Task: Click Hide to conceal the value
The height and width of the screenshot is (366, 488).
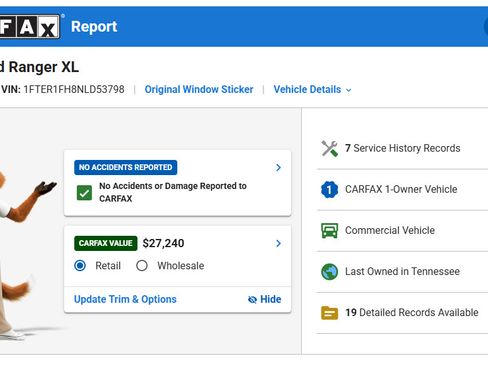Action: coord(265,299)
